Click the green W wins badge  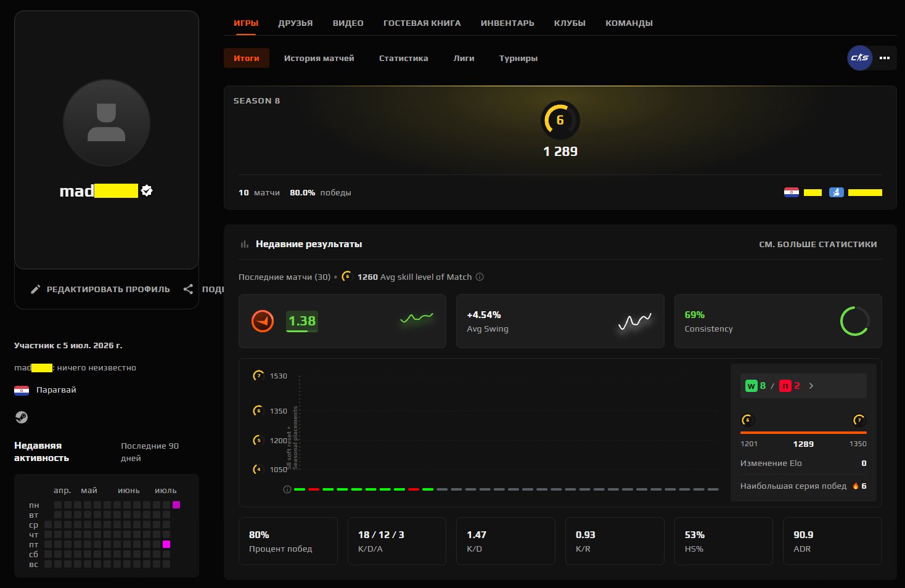(x=751, y=386)
